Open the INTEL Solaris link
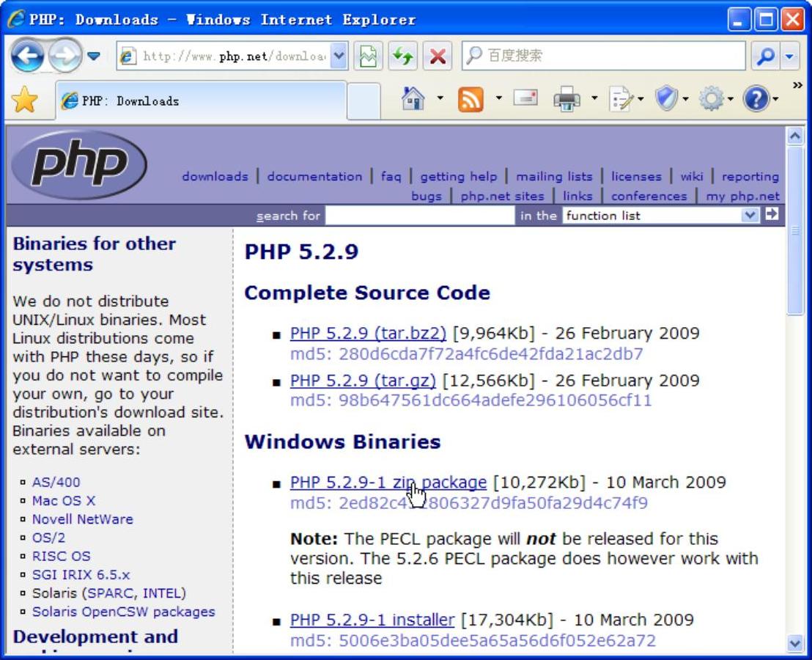The height and width of the screenshot is (660, 812). (161, 593)
